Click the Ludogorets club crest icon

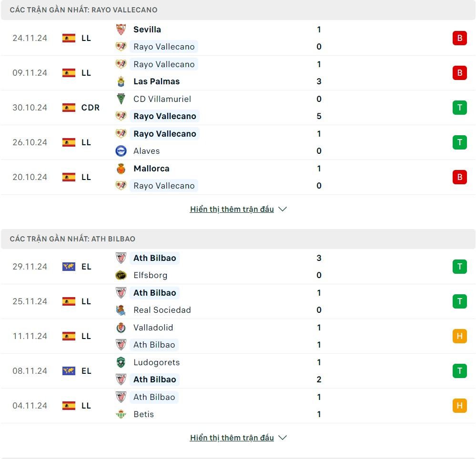click(121, 362)
